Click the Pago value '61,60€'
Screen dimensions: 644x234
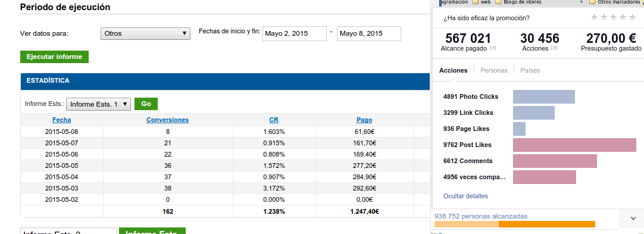point(364,132)
